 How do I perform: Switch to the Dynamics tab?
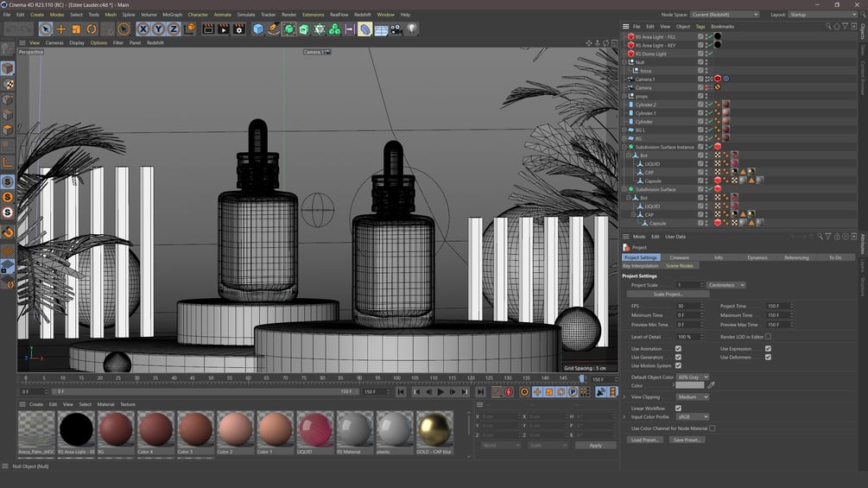(x=757, y=257)
